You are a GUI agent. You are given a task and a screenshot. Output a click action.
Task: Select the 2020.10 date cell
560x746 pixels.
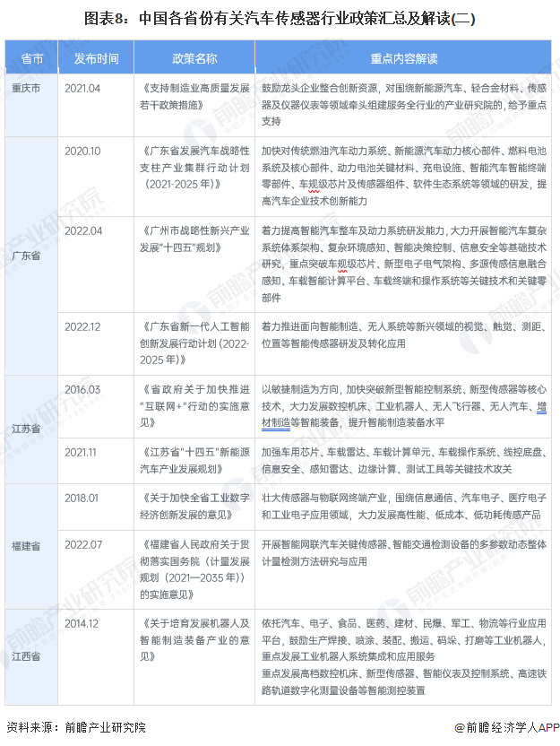click(83, 151)
